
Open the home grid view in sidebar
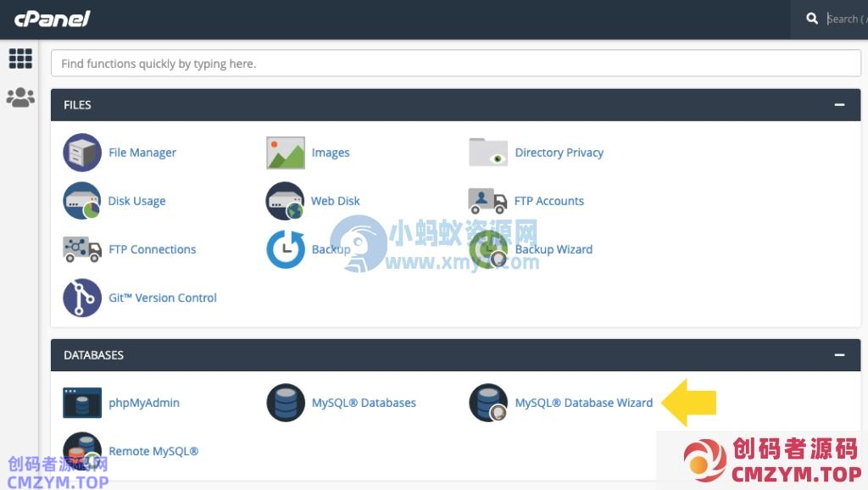point(20,58)
